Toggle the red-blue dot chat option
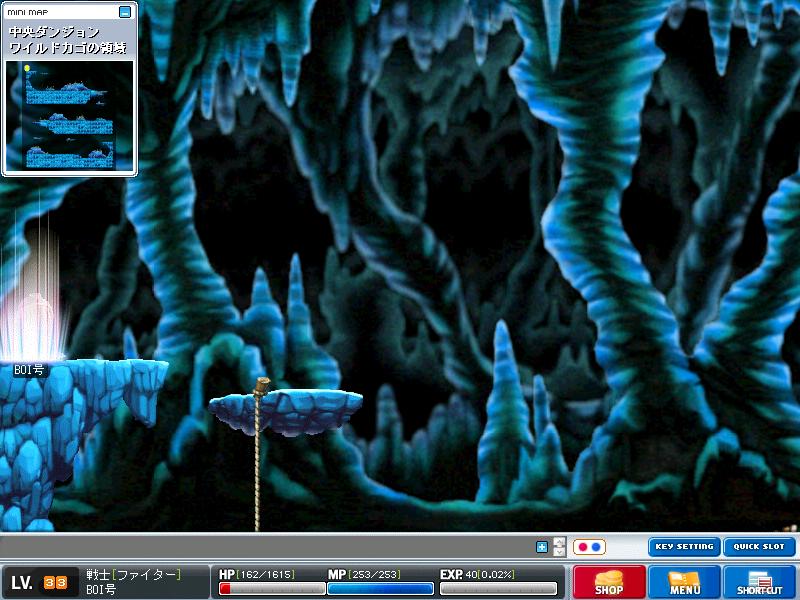Viewport: 800px width, 600px height. click(x=589, y=547)
